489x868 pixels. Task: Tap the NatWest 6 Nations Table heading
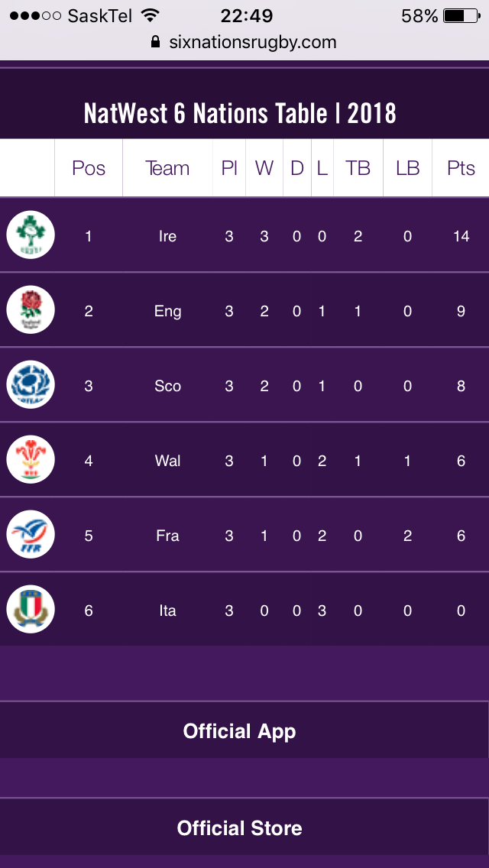[240, 114]
